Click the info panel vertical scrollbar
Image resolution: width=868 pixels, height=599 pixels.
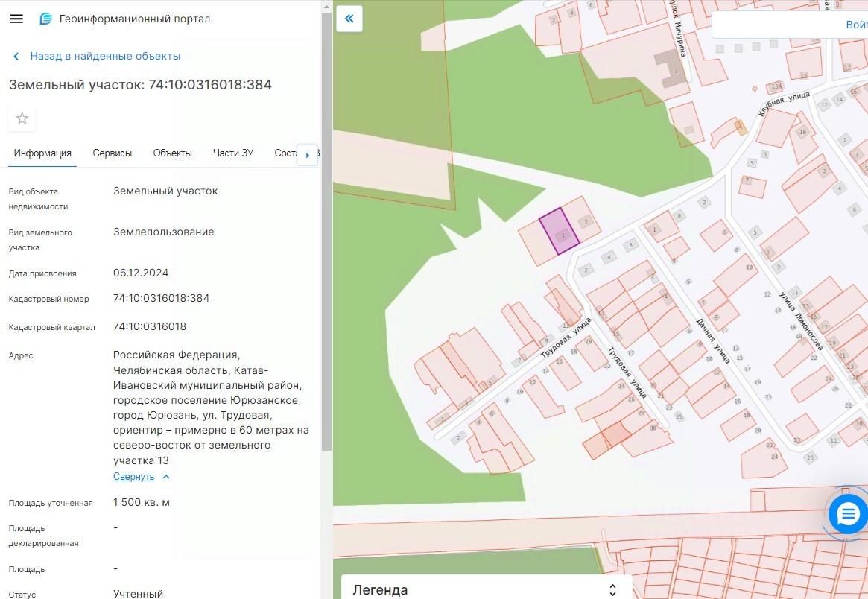326,232
